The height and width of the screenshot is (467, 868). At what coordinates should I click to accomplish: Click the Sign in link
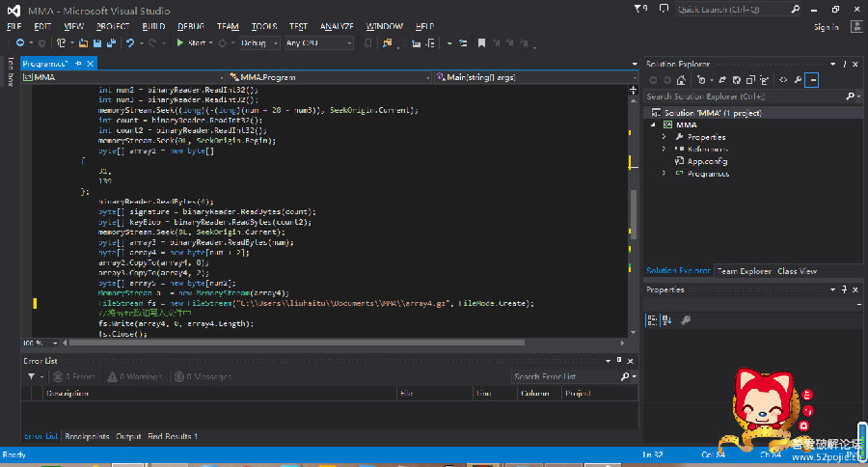pos(827,27)
